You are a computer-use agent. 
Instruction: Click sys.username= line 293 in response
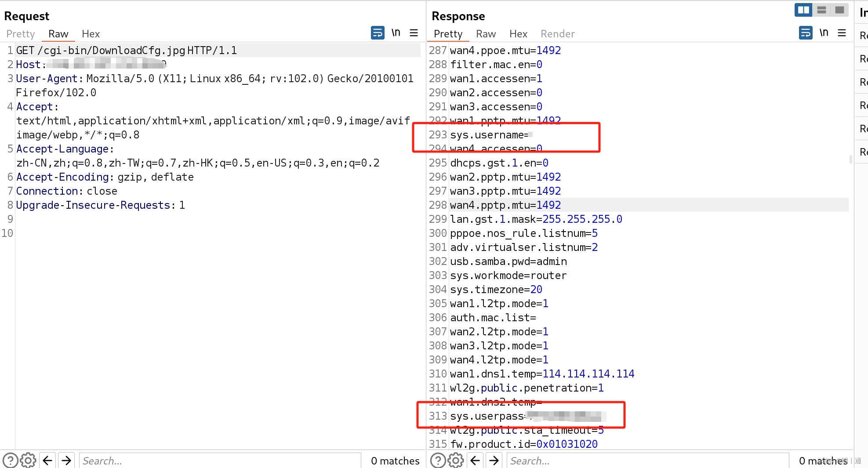click(x=491, y=135)
